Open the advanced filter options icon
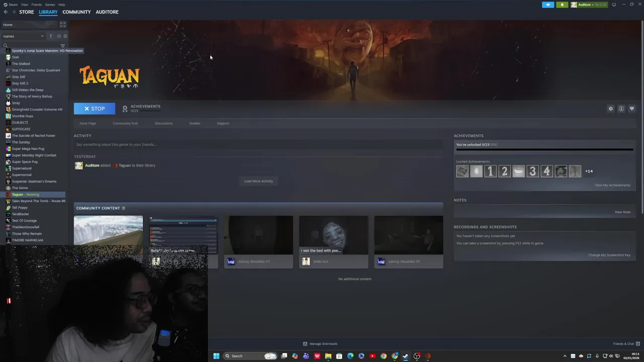This screenshot has width=644, height=362. click(63, 46)
